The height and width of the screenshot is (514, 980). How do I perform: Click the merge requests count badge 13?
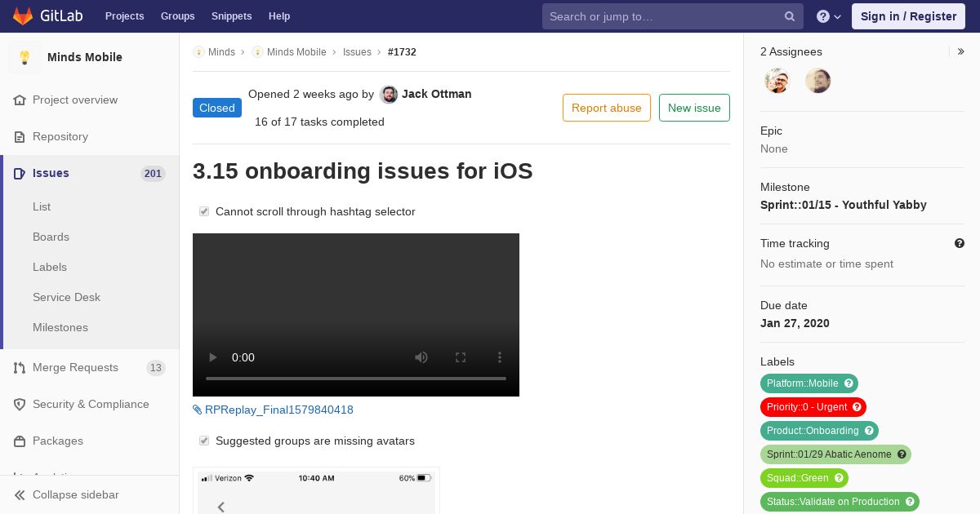pos(156,368)
